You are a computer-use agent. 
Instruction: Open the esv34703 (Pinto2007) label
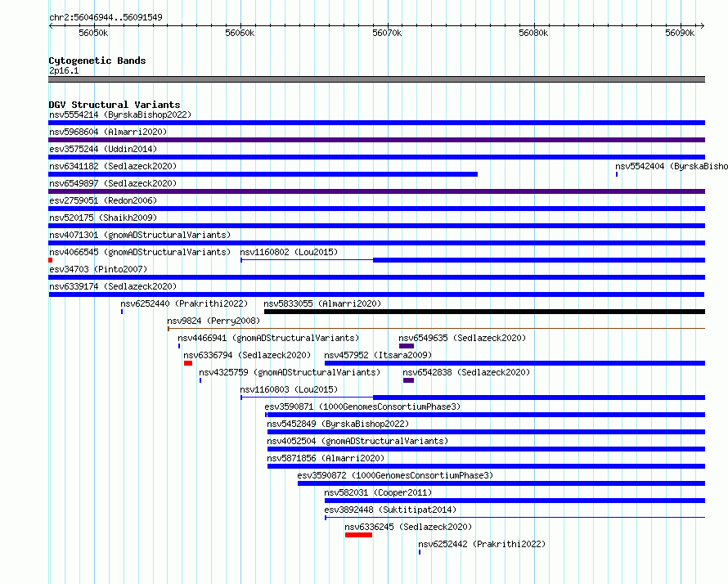point(98,269)
